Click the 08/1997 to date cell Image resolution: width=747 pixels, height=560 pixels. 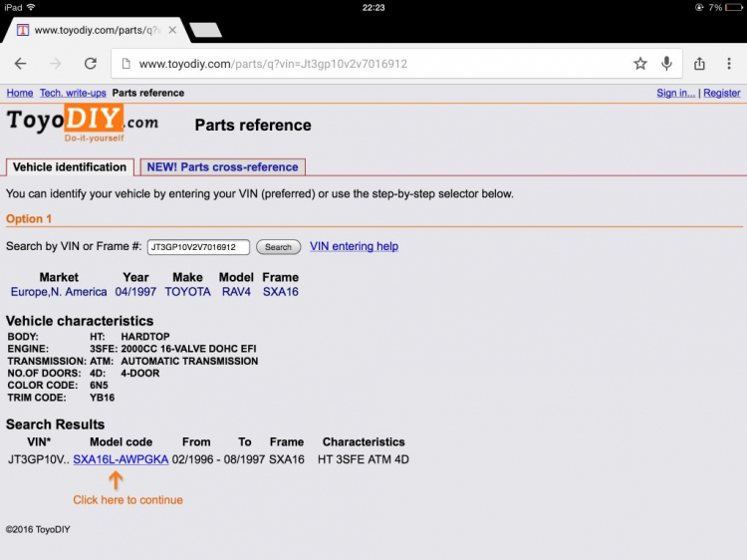click(244, 459)
